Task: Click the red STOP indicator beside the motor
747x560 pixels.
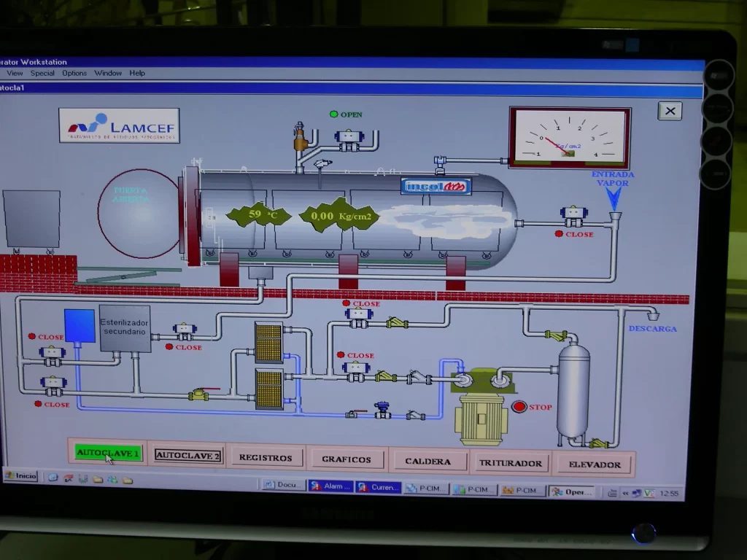Action: 519,407
